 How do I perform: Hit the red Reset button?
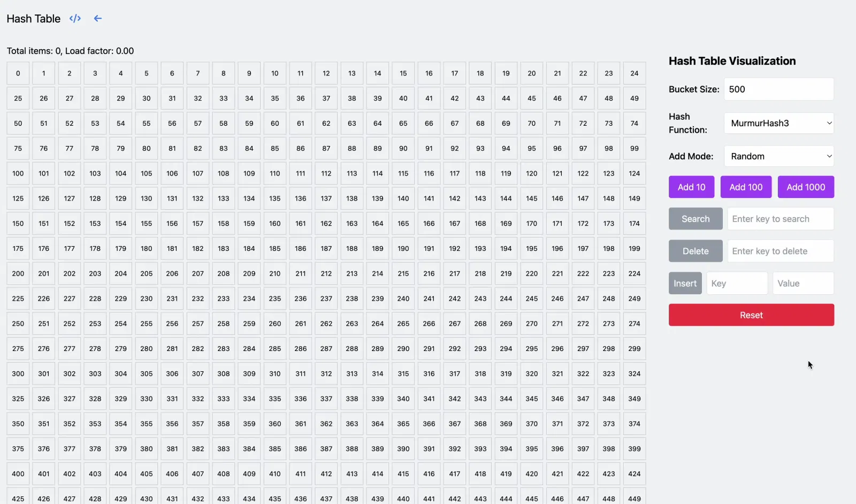pyautogui.click(x=751, y=315)
